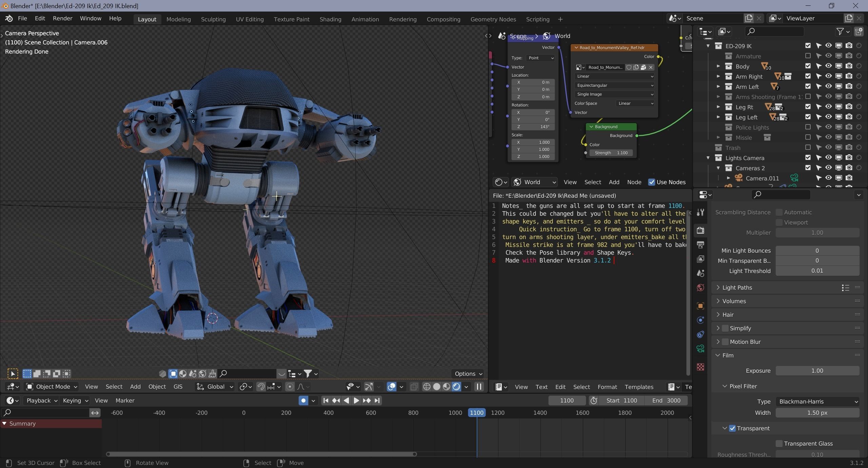This screenshot has width=868, height=468.
Task: Select the tweak select tool
Action: (13, 374)
